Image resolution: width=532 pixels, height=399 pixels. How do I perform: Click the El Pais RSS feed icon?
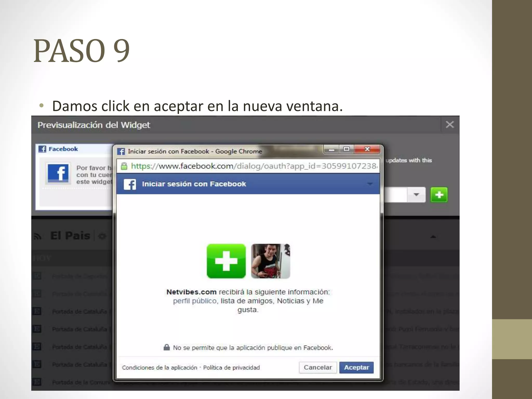pyautogui.click(x=38, y=236)
